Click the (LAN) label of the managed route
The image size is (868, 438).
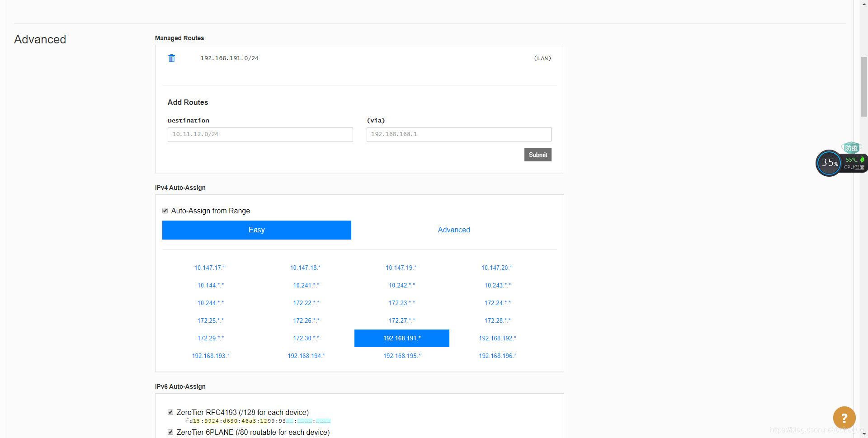click(x=542, y=58)
